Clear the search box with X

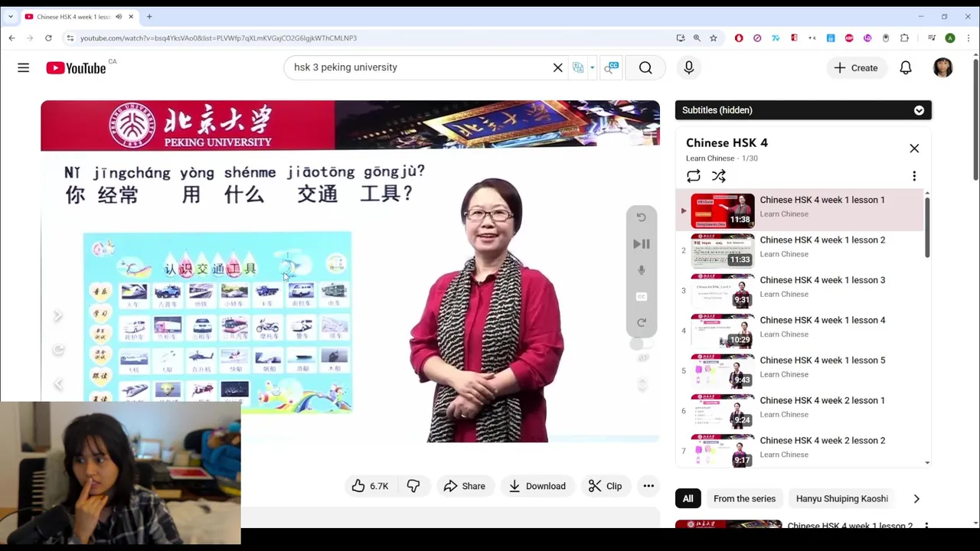point(558,67)
